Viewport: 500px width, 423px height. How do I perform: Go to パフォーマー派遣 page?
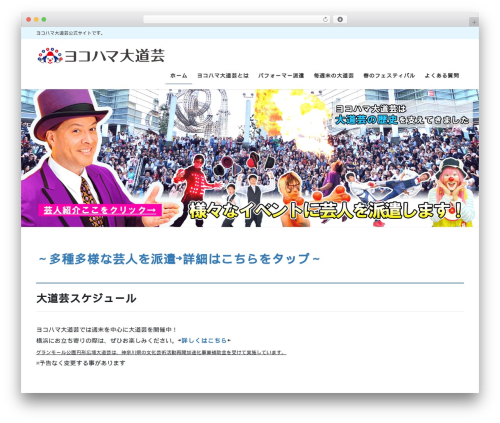pos(281,76)
